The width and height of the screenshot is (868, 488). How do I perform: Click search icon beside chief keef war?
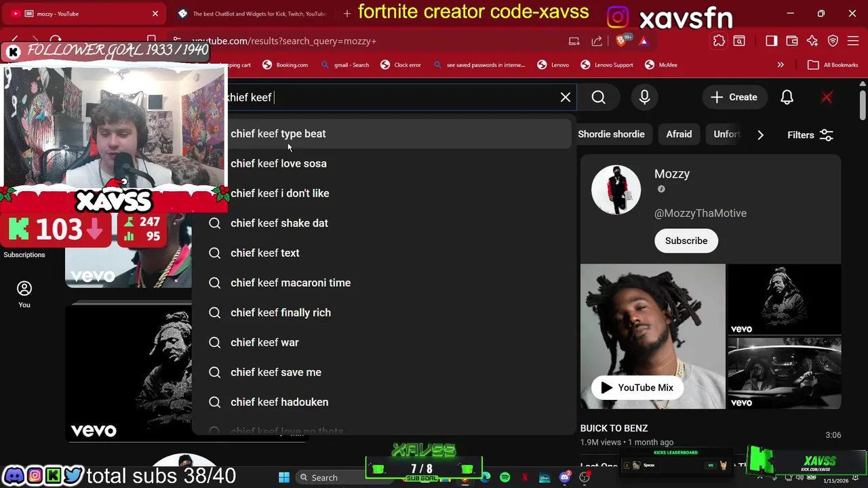[215, 342]
